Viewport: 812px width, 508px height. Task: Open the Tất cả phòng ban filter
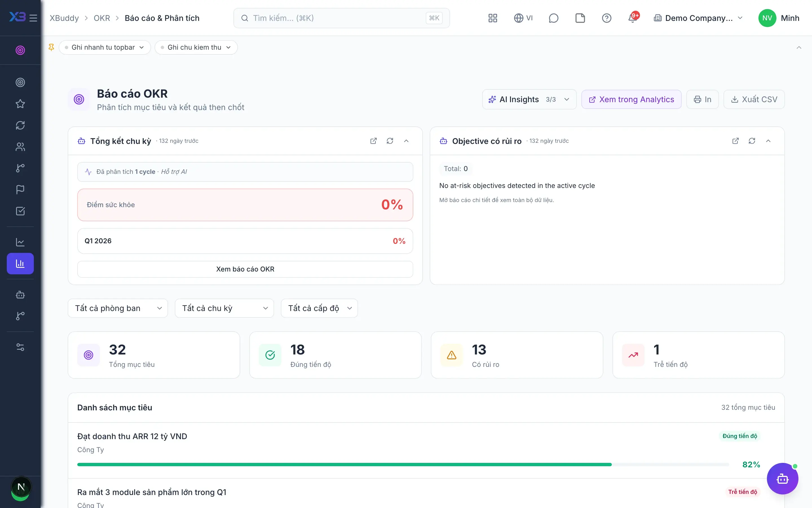pyautogui.click(x=118, y=308)
